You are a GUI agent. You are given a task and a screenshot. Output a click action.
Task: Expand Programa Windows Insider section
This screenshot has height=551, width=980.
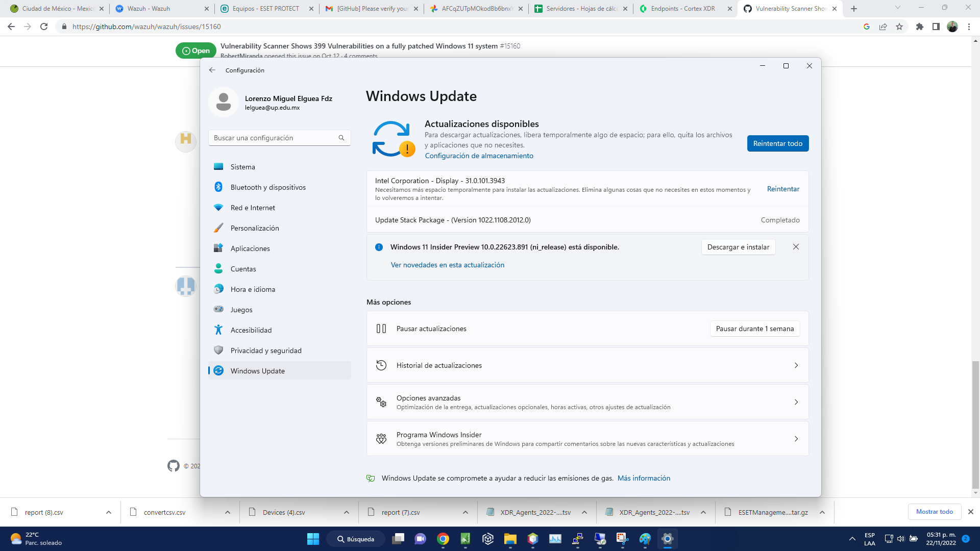click(796, 438)
